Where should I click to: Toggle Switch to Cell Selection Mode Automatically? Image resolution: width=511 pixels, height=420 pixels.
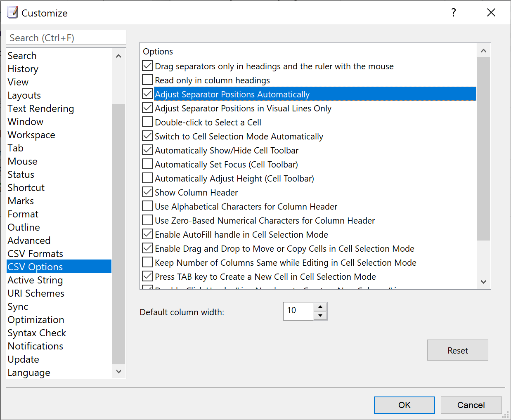[147, 136]
